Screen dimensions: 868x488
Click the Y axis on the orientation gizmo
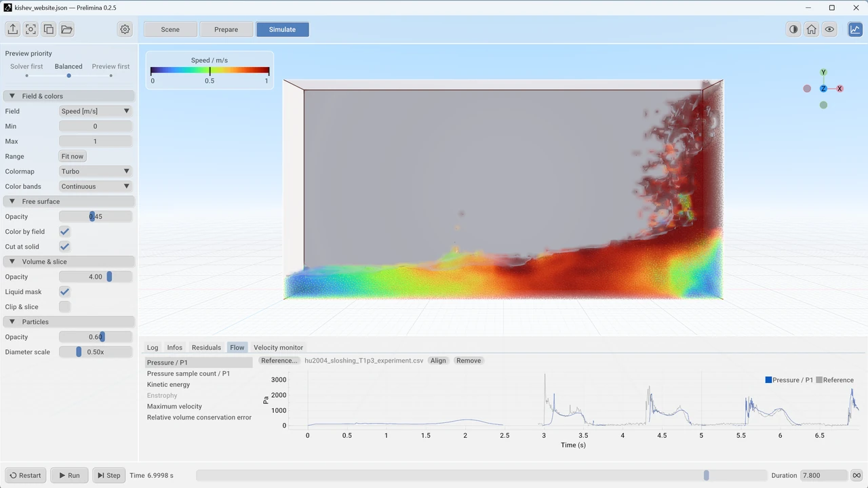823,73
